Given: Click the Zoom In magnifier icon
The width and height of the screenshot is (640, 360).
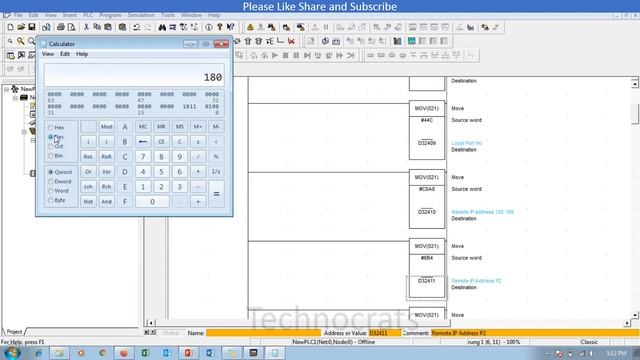Looking at the screenshot, I should [20, 41].
